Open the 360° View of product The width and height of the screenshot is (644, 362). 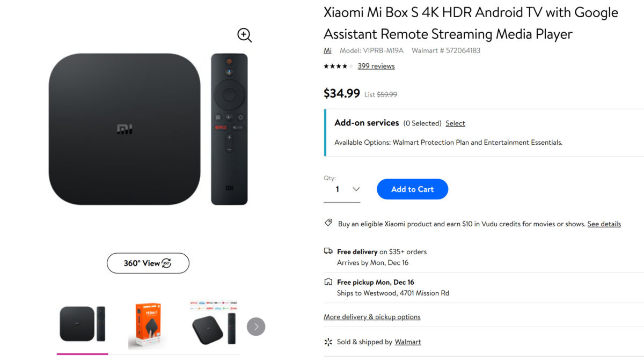[148, 263]
